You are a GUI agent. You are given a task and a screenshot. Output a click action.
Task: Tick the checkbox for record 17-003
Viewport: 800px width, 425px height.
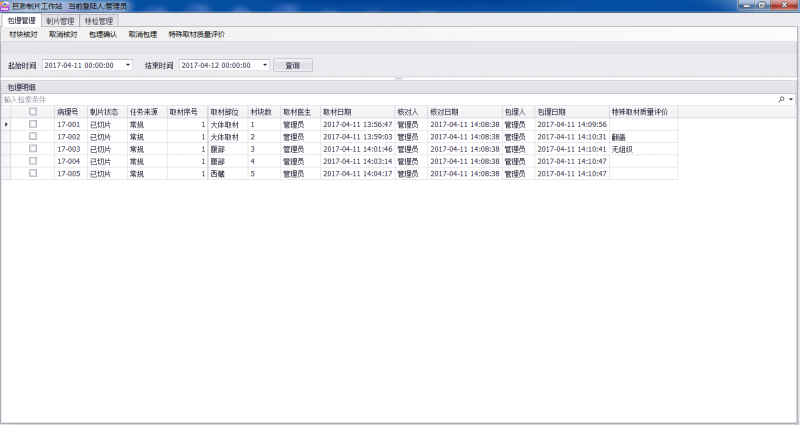pyautogui.click(x=33, y=148)
